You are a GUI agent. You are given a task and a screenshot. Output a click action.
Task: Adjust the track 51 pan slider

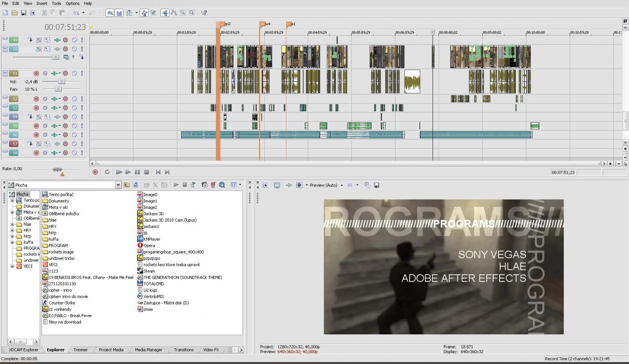point(58,89)
